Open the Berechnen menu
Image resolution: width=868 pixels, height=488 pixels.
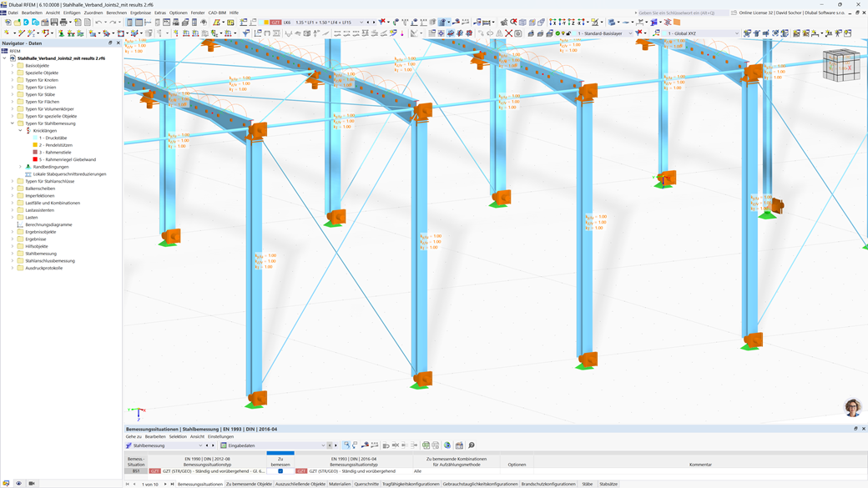coord(116,13)
